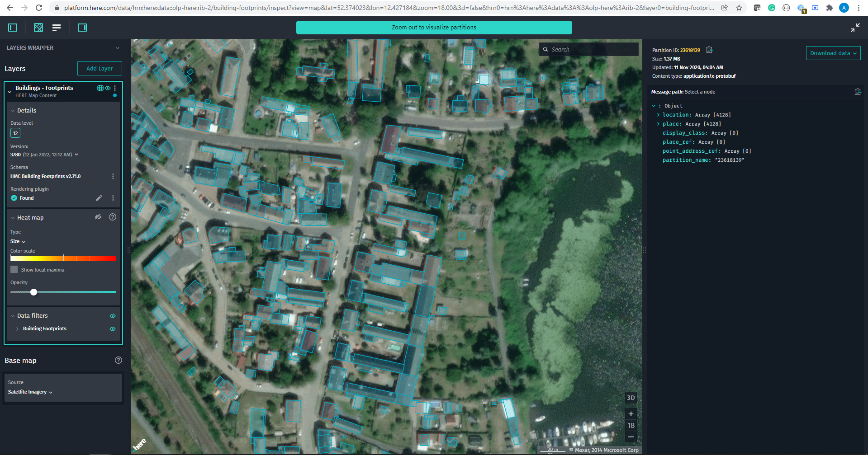Screen dimensions: 868x455
Task: Open the Satellite Imagery source dropdown
Action: 30,392
